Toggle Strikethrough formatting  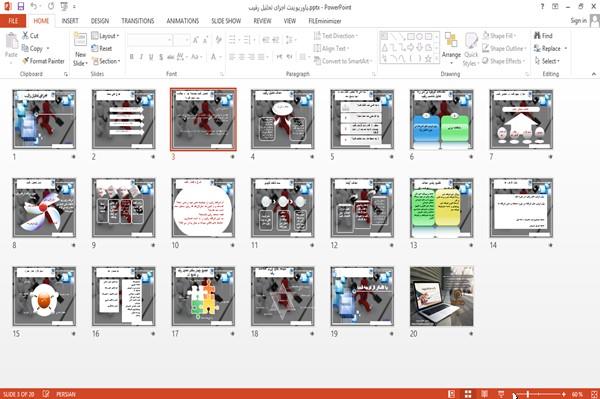171,57
